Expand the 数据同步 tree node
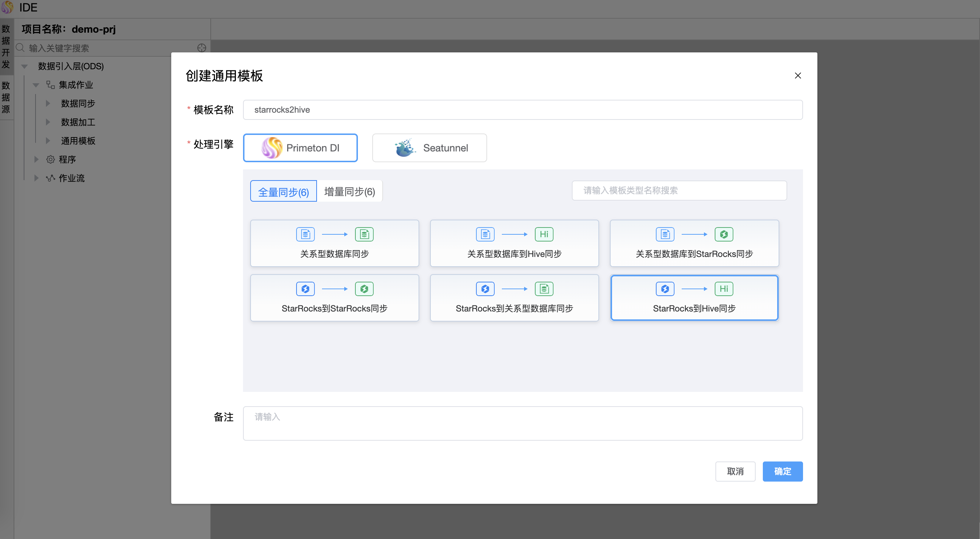 click(x=48, y=103)
